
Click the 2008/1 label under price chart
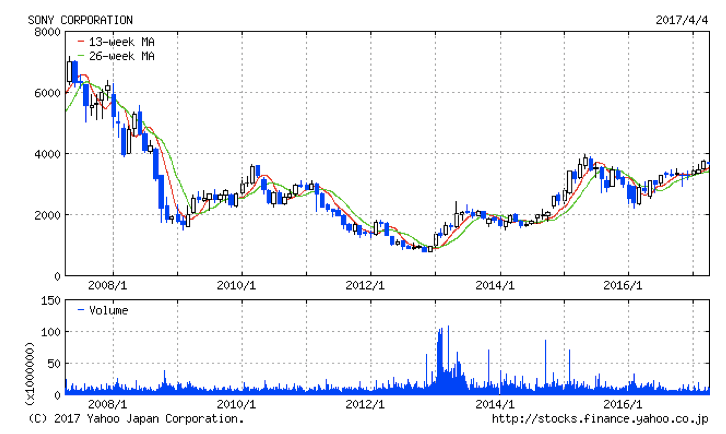(x=109, y=285)
